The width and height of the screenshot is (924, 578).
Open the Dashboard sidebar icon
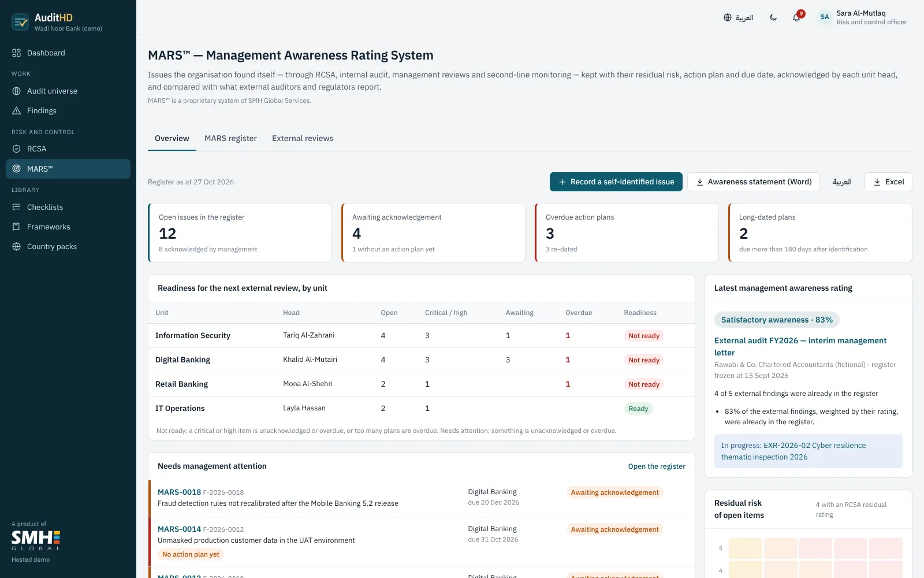tap(16, 53)
